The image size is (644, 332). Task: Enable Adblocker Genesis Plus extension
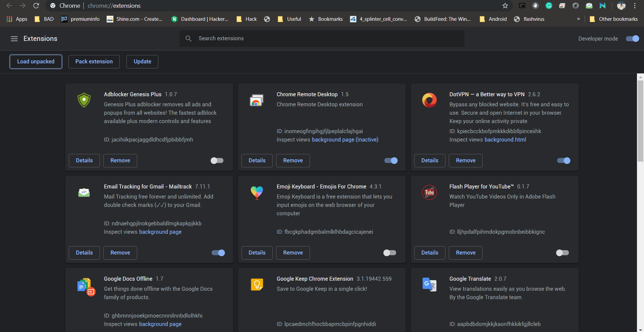(x=217, y=161)
